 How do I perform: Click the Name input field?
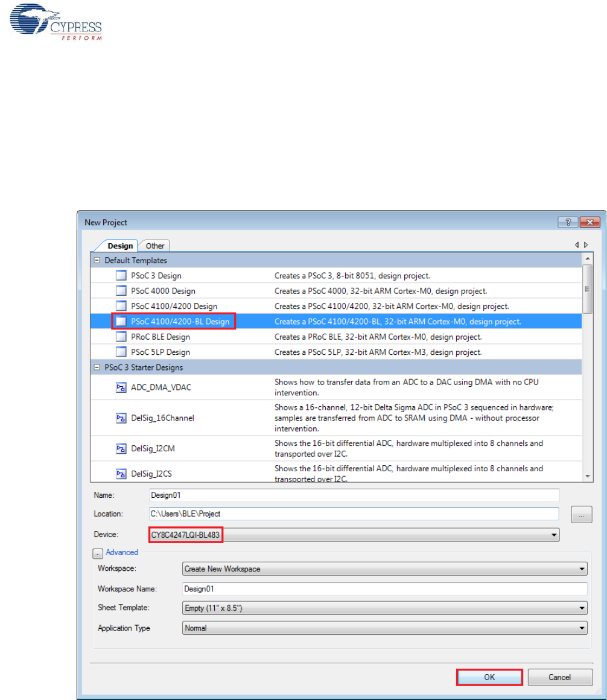pos(354,495)
